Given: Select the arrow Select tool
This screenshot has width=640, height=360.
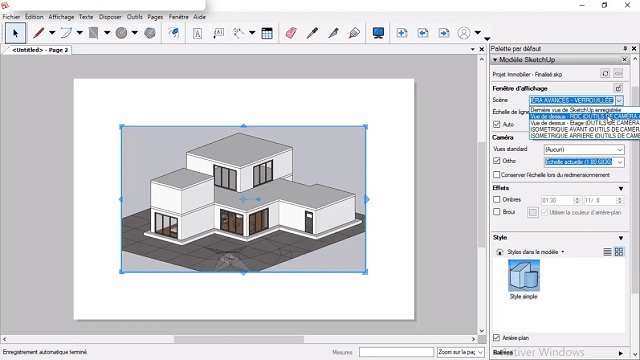Looking at the screenshot, I should (x=16, y=33).
